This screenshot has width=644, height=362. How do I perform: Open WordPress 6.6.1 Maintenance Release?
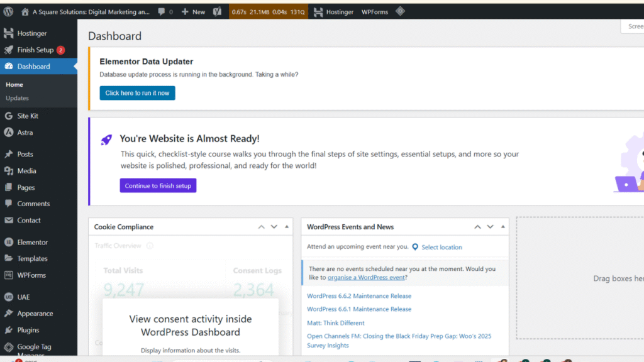(359, 309)
